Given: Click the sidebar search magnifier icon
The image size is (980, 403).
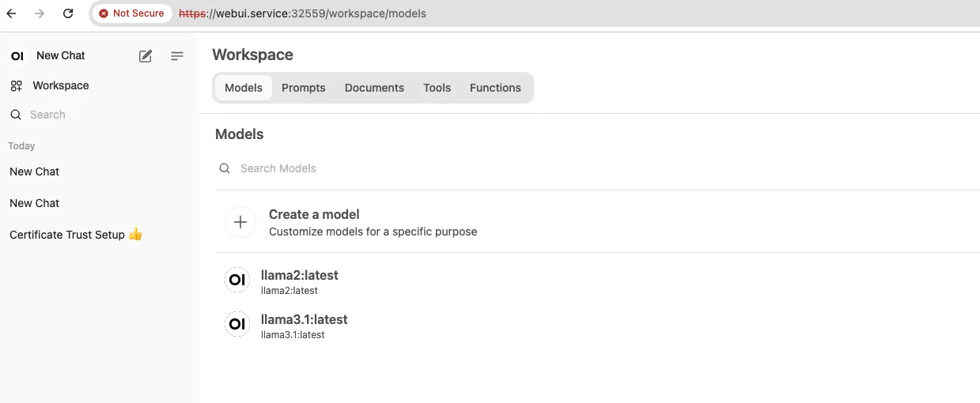Looking at the screenshot, I should click(x=16, y=115).
